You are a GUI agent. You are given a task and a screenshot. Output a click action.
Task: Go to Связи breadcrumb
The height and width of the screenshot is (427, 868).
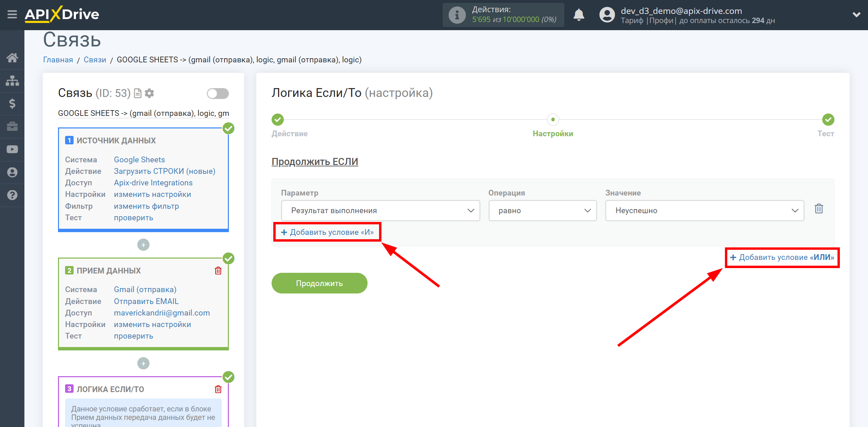click(x=95, y=60)
